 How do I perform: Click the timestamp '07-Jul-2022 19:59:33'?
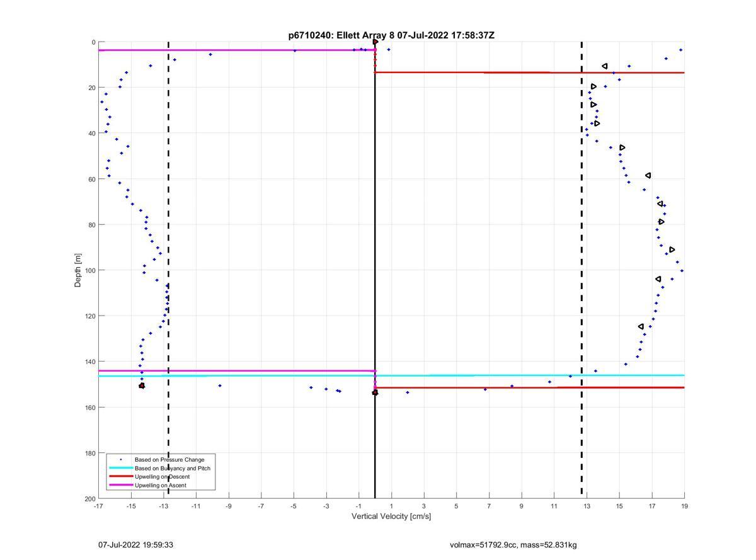click(135, 545)
